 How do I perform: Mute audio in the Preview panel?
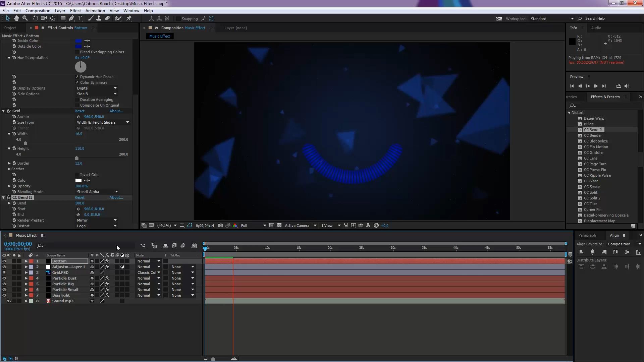pos(627,86)
